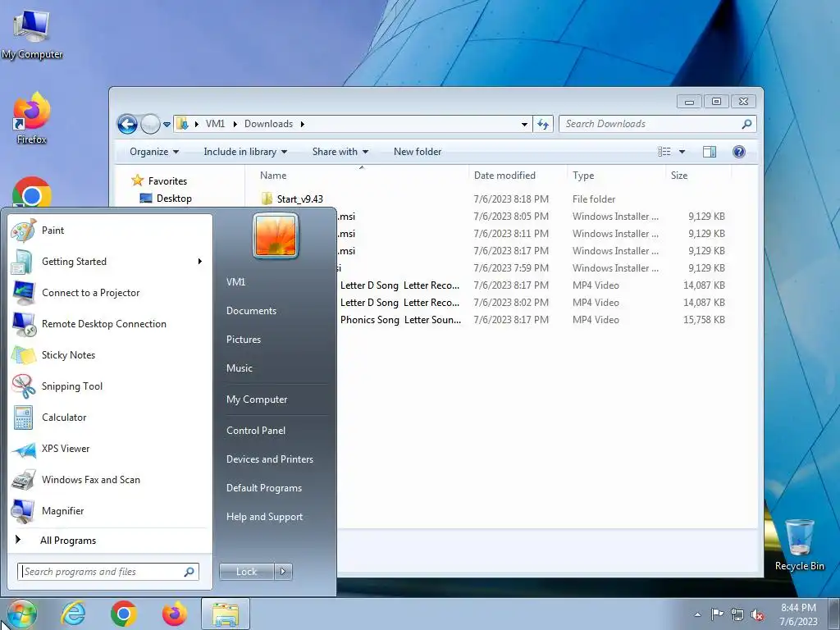Click the user account flower picture
Image resolution: width=840 pixels, height=630 pixels.
click(x=276, y=235)
